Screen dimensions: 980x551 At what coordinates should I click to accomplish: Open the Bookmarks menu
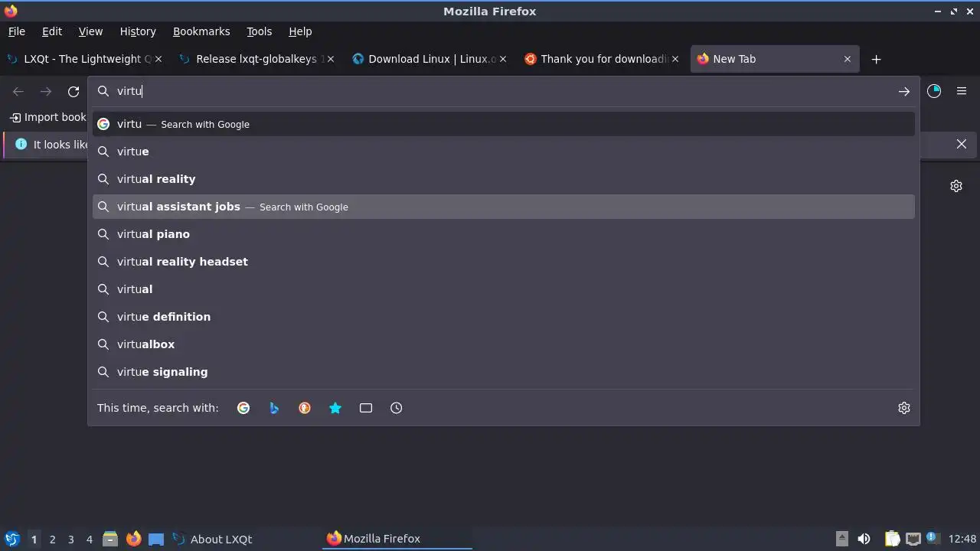pos(201,31)
